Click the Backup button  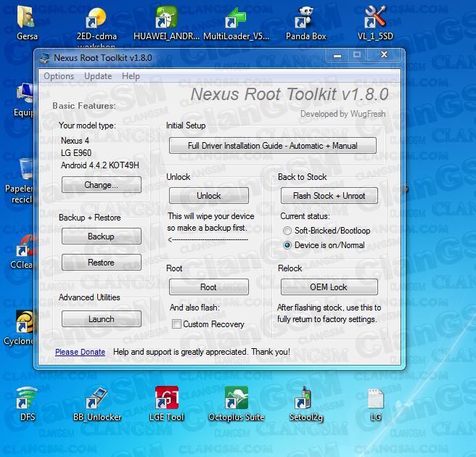point(102,236)
